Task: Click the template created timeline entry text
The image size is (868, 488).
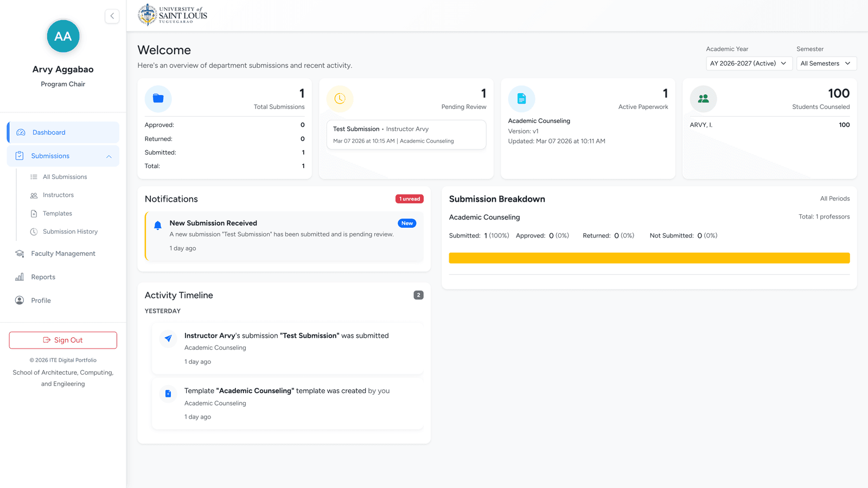Action: [287, 391]
